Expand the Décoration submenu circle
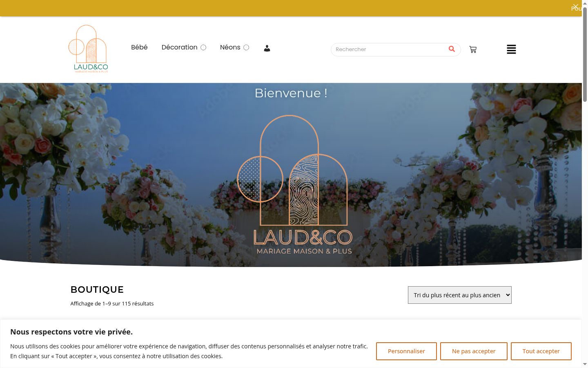This screenshot has height=368, width=588. pos(203,47)
